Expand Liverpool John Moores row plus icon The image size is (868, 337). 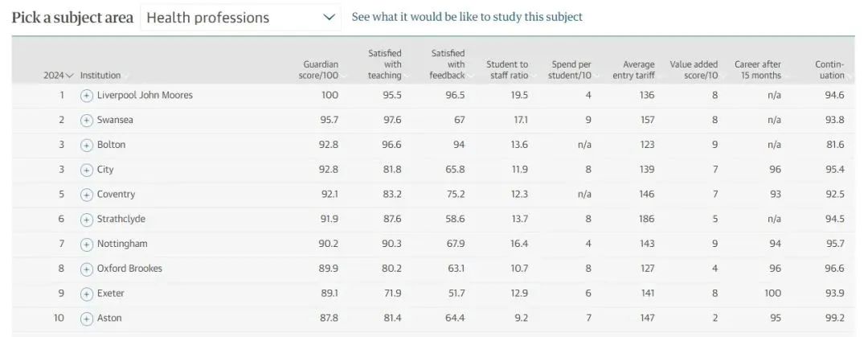(x=86, y=96)
